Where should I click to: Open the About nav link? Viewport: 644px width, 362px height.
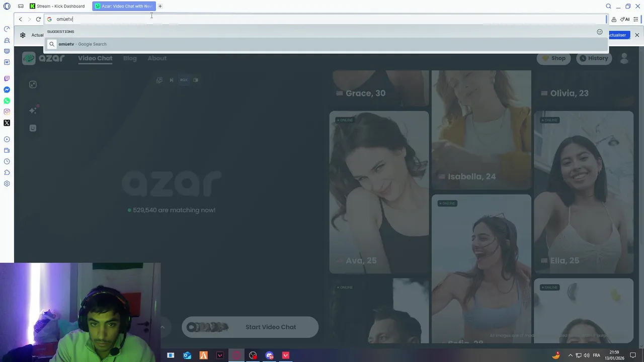[157, 58]
